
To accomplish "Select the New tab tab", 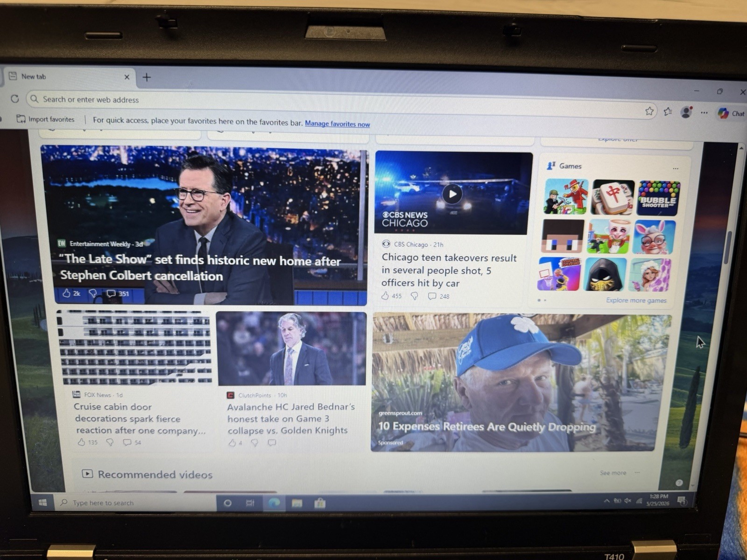I will pyautogui.click(x=69, y=77).
